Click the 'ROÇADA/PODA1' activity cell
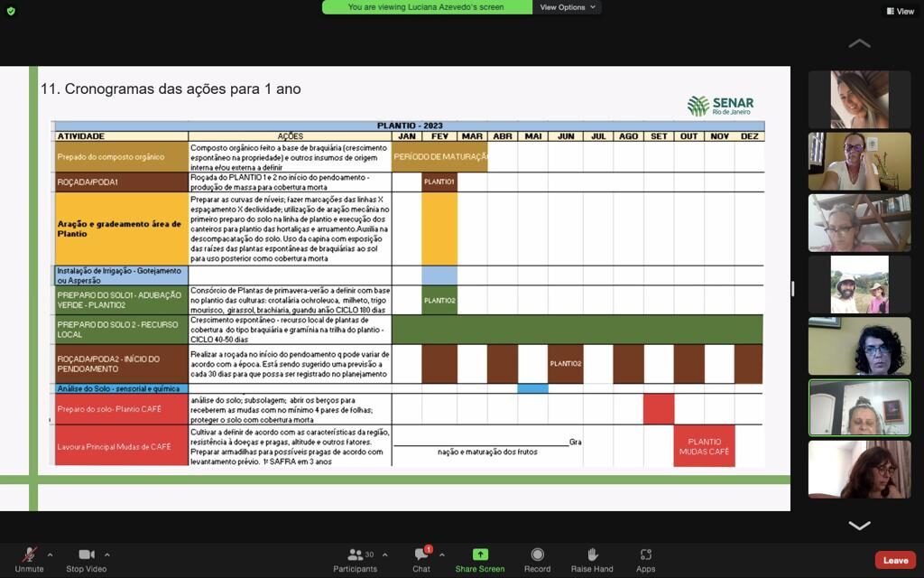The height and width of the screenshot is (578, 924). pyautogui.click(x=122, y=182)
